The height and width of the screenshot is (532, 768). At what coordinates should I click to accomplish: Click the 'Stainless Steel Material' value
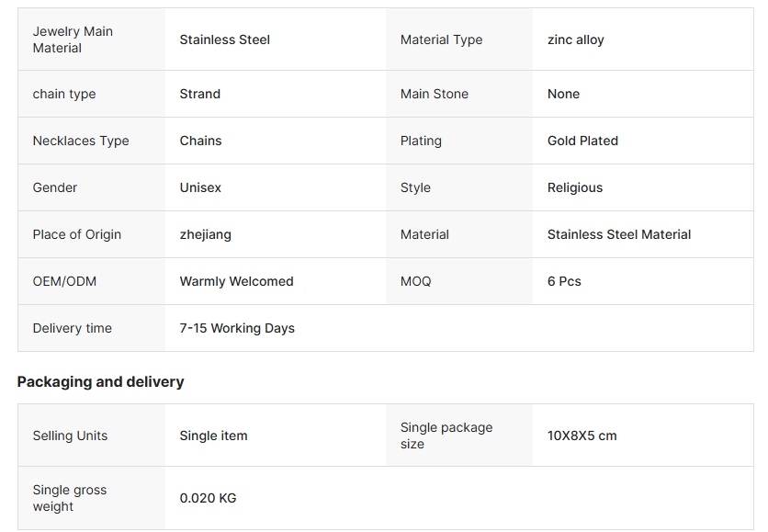coord(619,234)
